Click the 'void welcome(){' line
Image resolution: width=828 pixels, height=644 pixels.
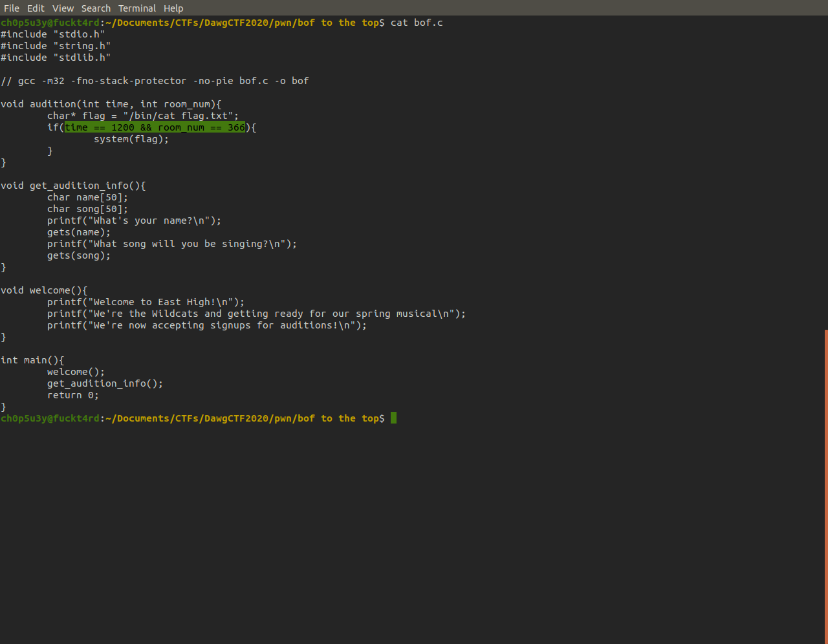pos(44,290)
